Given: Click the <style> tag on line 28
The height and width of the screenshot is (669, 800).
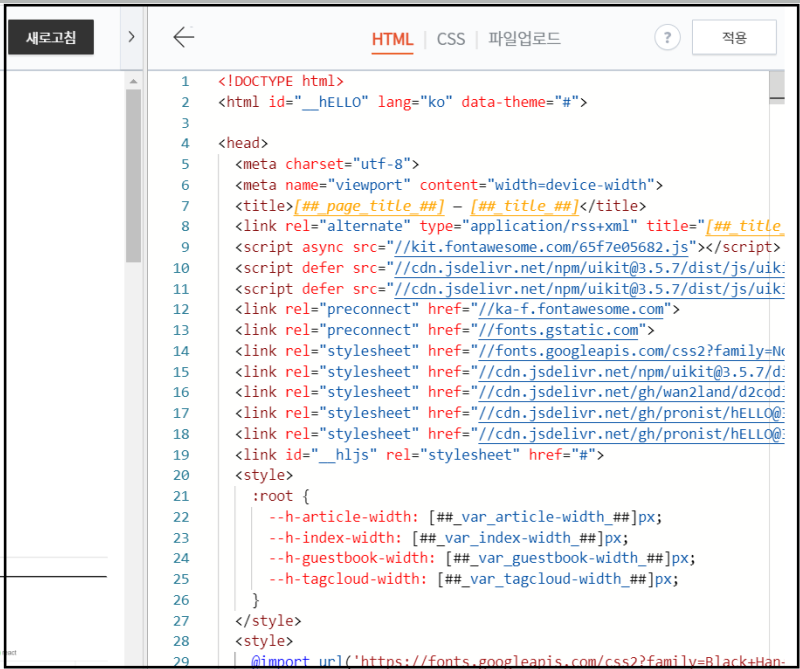Looking at the screenshot, I should point(264,641).
